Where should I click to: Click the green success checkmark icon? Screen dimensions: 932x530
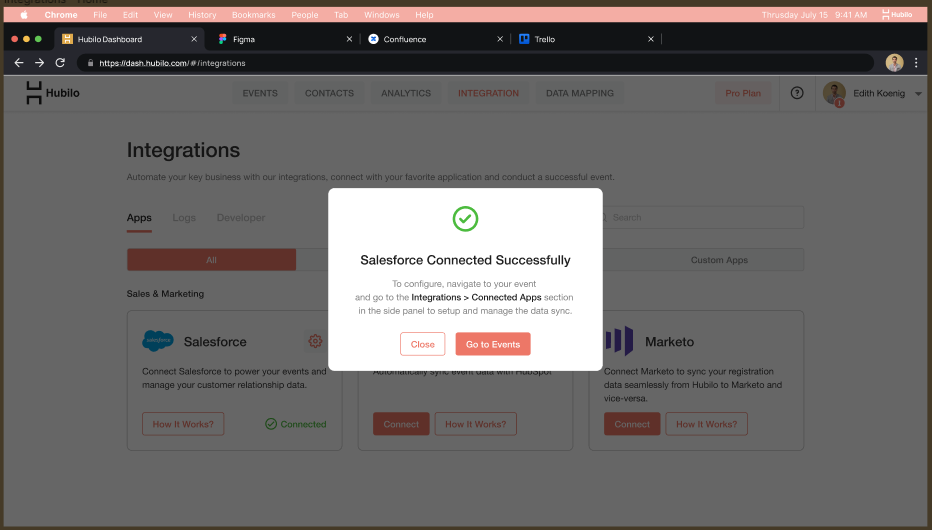tap(465, 219)
